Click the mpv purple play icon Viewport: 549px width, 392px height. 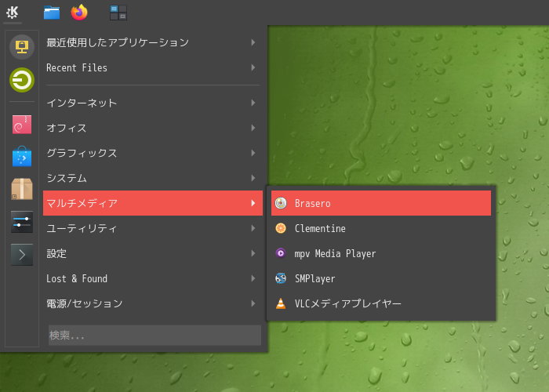coord(281,253)
